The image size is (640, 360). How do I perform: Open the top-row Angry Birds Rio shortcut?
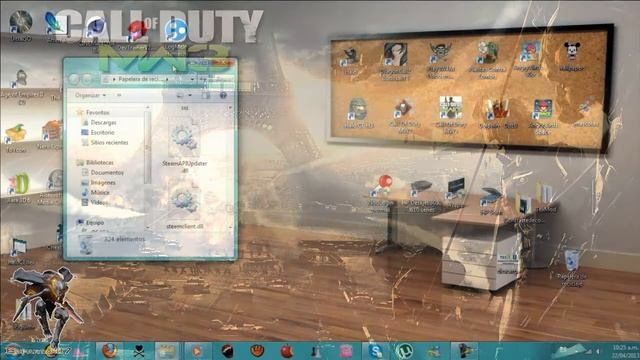[x=529, y=58]
